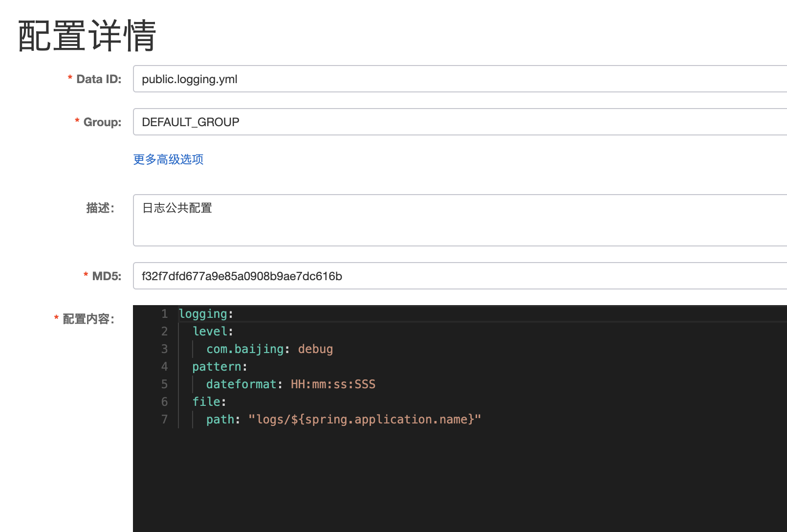Viewport: 787px width, 532px height.
Task: Click DEFAULT_GROUP in the Group field
Action: [x=191, y=122]
